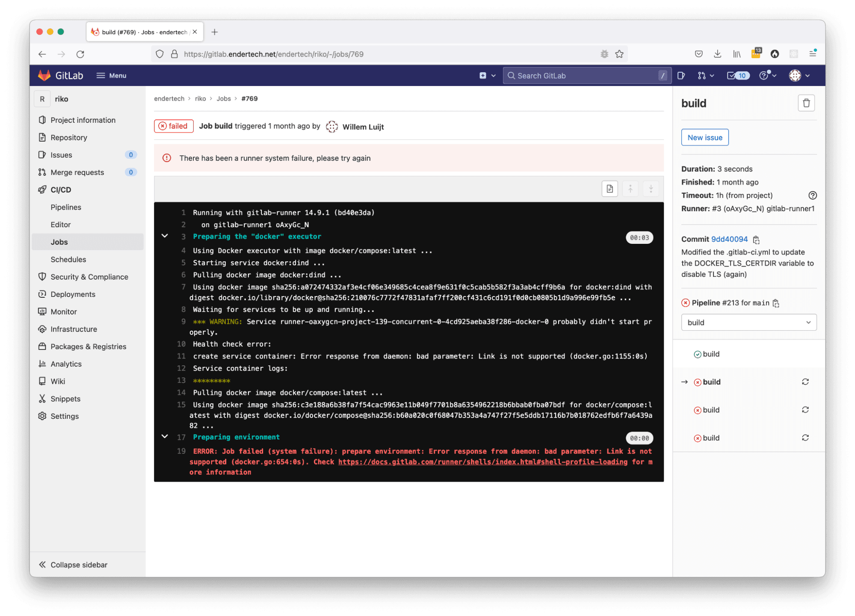
Task: Retry the currently selected failed build job
Action: [x=805, y=382]
